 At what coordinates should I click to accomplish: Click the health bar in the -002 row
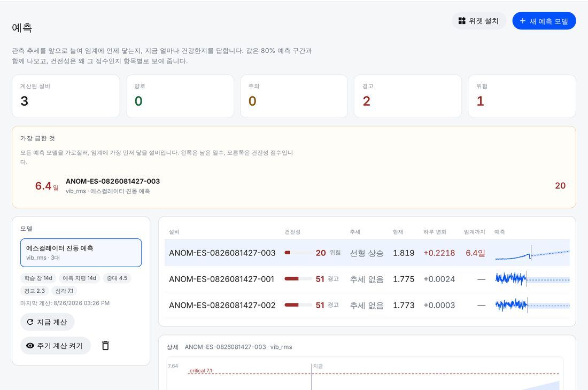tap(298, 306)
